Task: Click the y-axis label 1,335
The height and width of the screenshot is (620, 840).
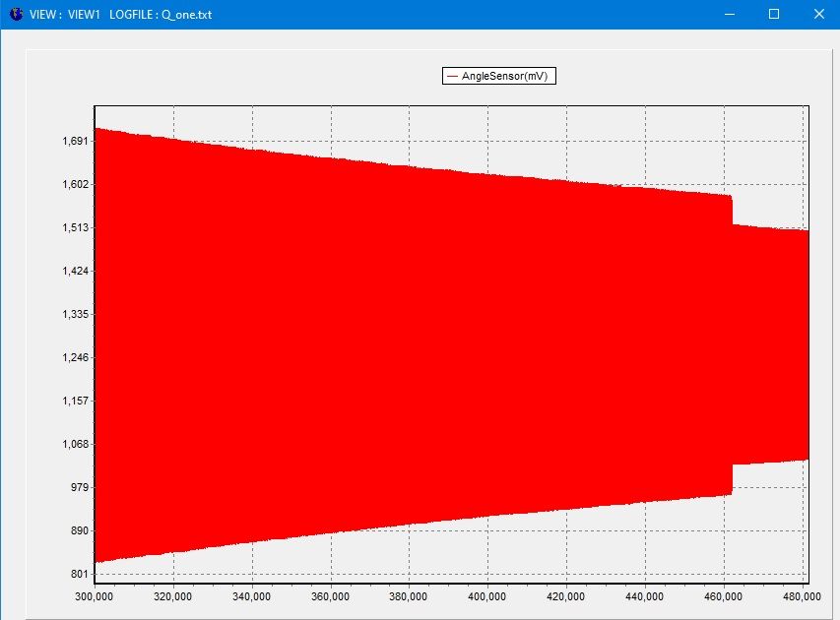Action: click(76, 314)
